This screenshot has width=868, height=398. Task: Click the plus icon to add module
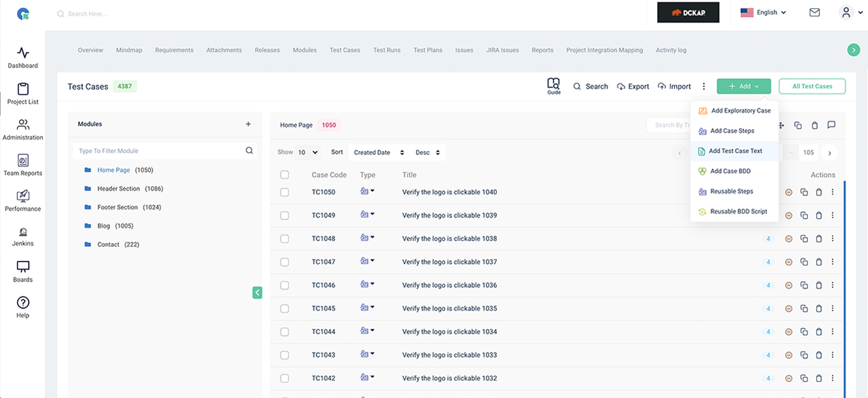click(x=248, y=124)
